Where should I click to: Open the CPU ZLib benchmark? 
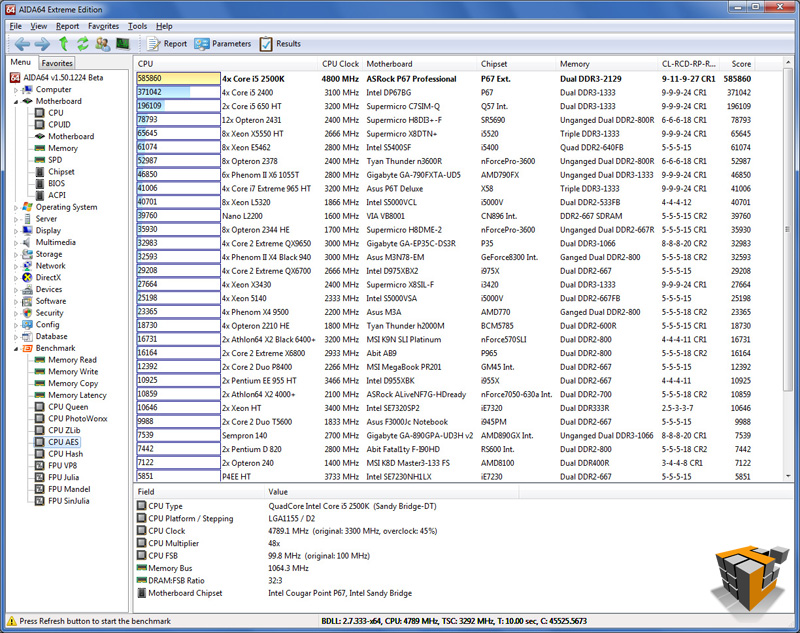(x=64, y=430)
